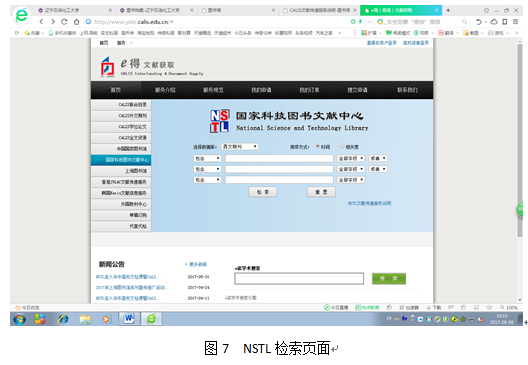Open a new tab with plus icon

[x=448, y=10]
